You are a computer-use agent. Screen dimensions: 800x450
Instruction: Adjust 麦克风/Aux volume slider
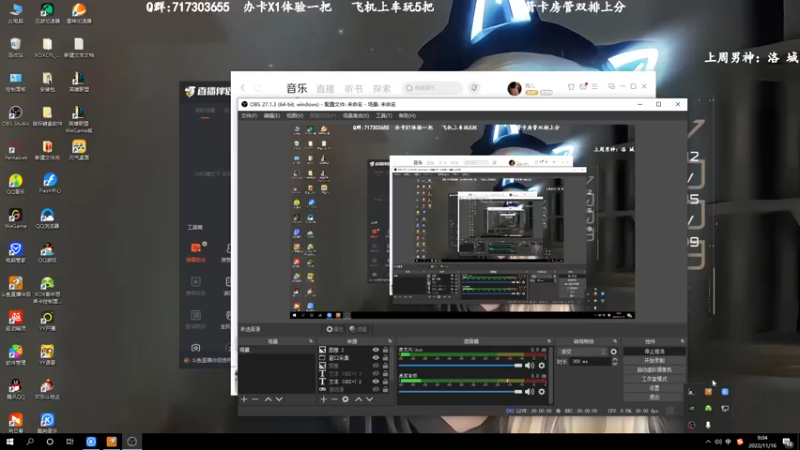click(x=461, y=365)
